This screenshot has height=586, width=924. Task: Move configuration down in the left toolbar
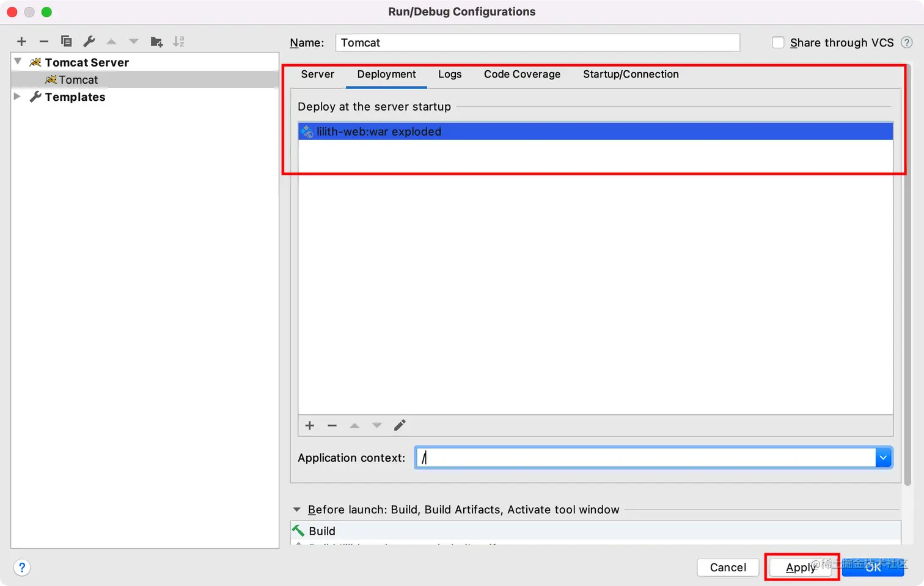(134, 42)
